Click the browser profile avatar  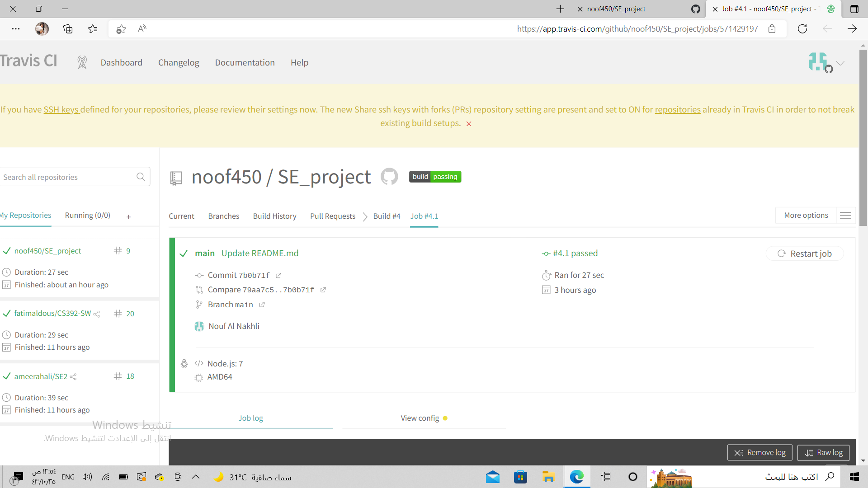pyautogui.click(x=42, y=29)
